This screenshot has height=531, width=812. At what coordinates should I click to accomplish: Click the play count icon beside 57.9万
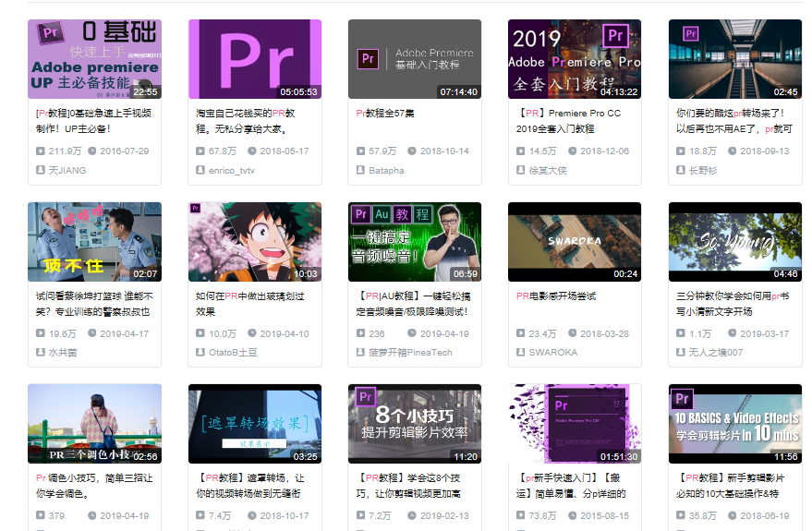(360, 151)
